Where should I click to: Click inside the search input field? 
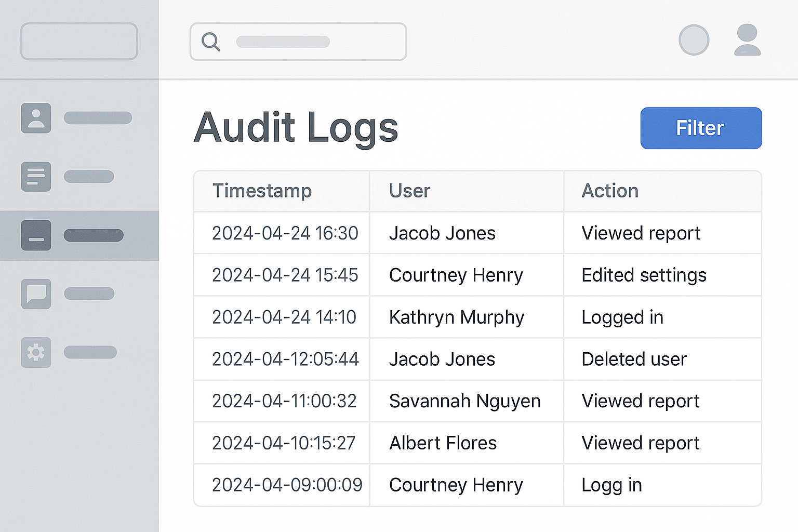click(x=312, y=42)
